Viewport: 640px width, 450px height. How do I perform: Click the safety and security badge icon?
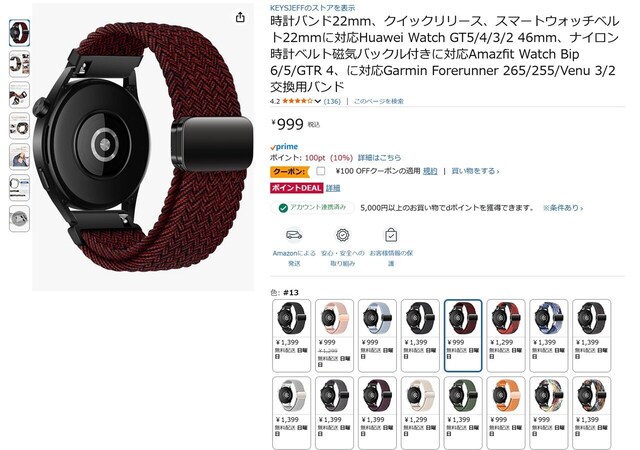(342, 235)
